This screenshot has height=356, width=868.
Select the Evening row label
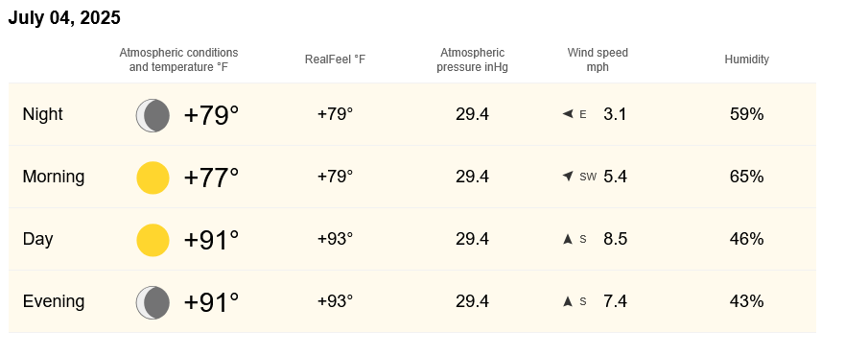tap(54, 301)
